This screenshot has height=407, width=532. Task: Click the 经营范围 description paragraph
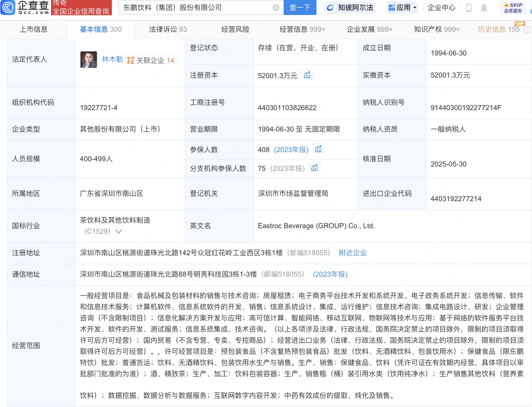click(x=302, y=345)
